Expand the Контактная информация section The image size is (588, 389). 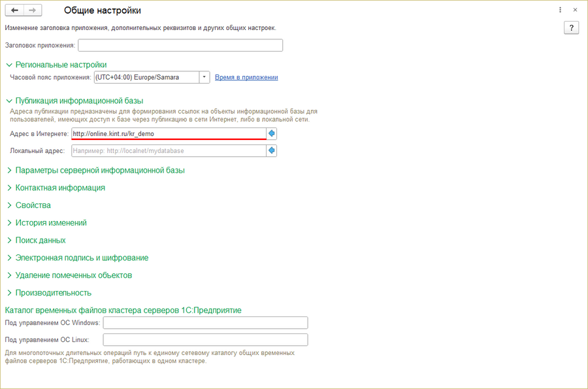56,188
